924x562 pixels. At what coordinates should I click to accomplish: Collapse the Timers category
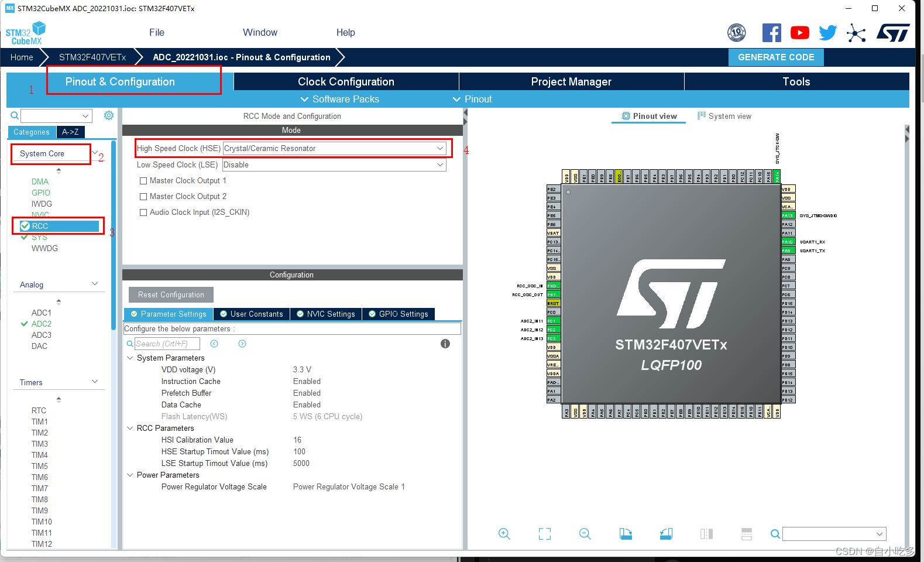click(95, 382)
